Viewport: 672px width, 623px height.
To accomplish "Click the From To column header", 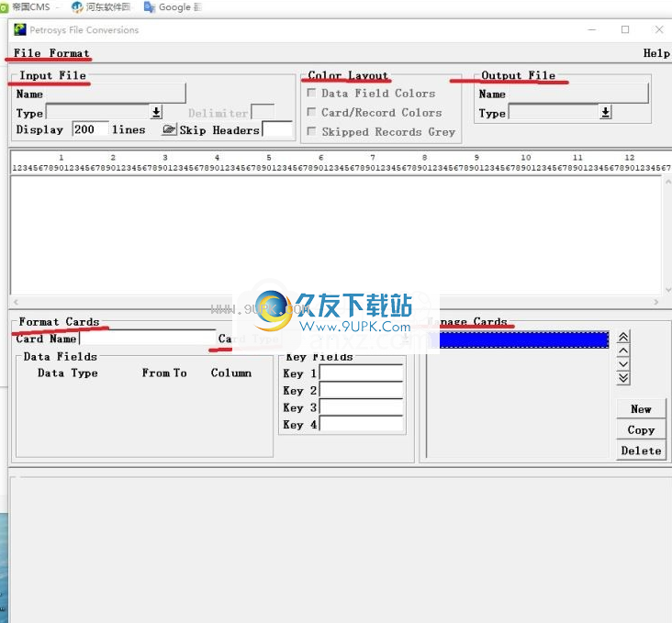I will coord(164,373).
